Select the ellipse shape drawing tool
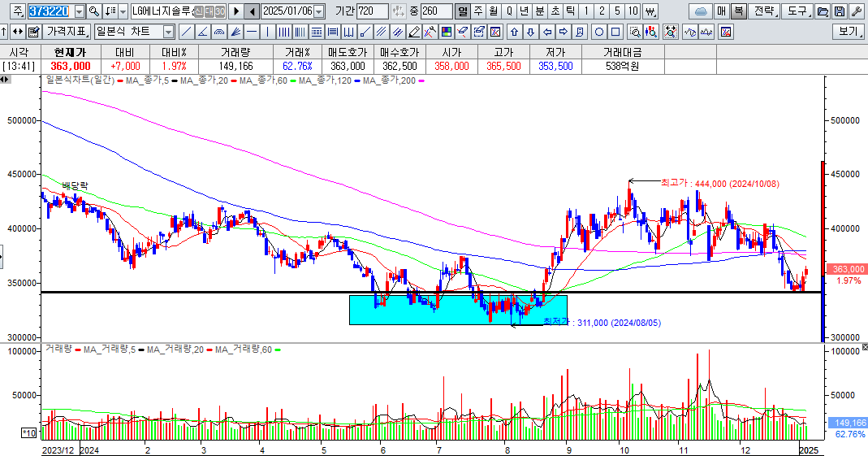Image resolution: width=868 pixels, height=456 pixels. point(599,32)
